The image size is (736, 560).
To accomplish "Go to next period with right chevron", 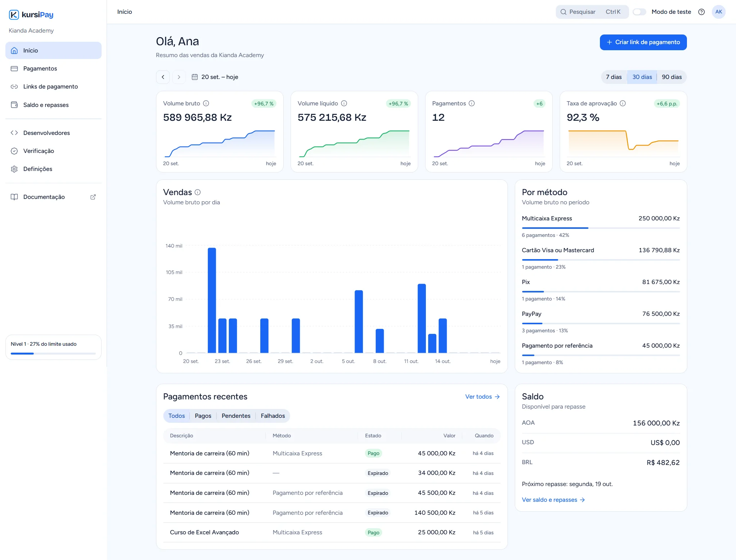I will pos(179,77).
